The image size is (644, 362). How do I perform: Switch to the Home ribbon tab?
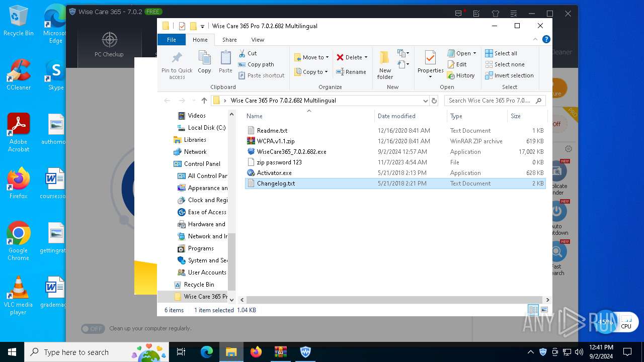pyautogui.click(x=200, y=40)
